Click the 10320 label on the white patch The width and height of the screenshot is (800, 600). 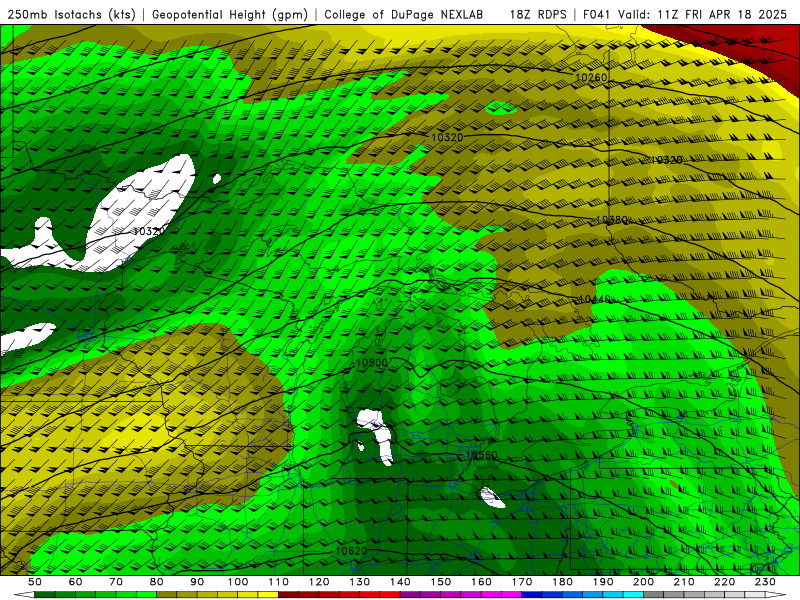(148, 231)
